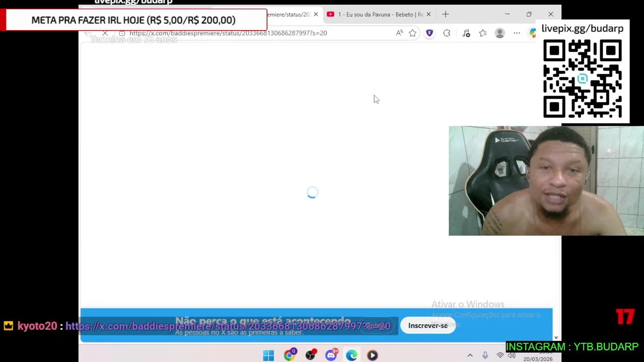This screenshot has width=644, height=362.
Task: Open a new browser tab
Action: coord(445,15)
